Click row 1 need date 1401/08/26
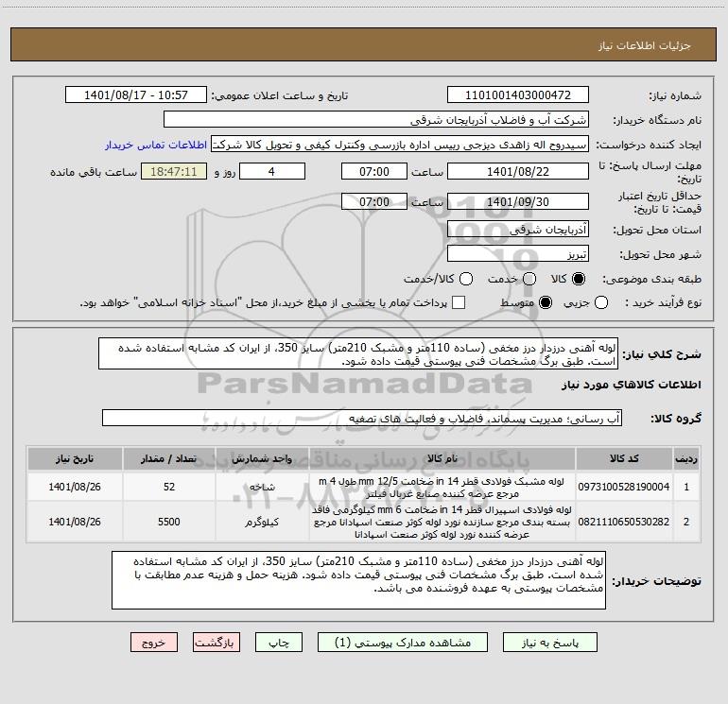 click(x=75, y=487)
